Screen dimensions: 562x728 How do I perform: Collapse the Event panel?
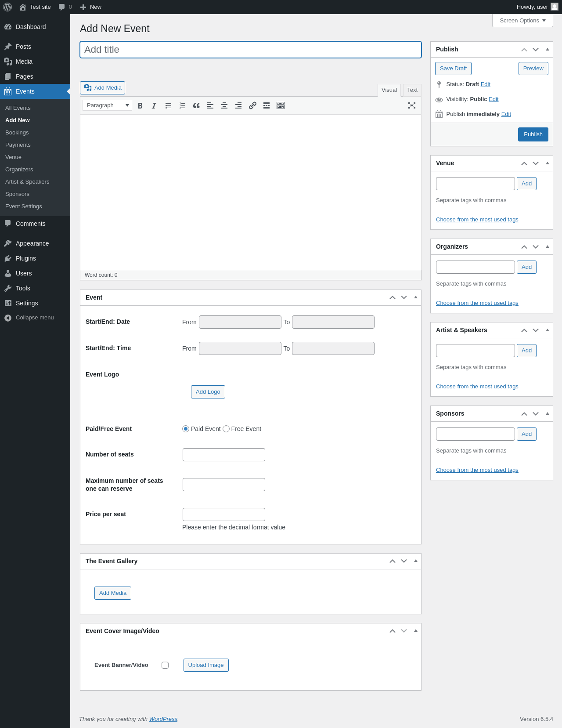[x=416, y=298]
